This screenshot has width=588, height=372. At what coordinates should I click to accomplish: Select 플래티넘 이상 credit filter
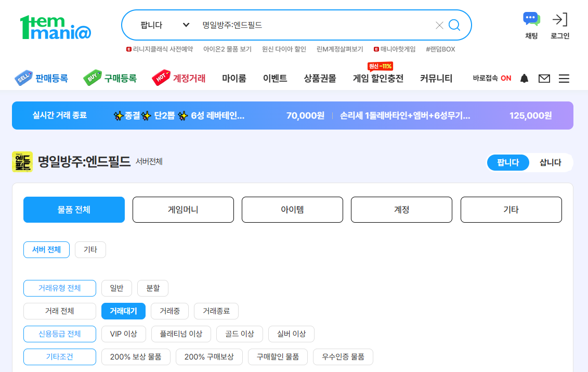181,333
